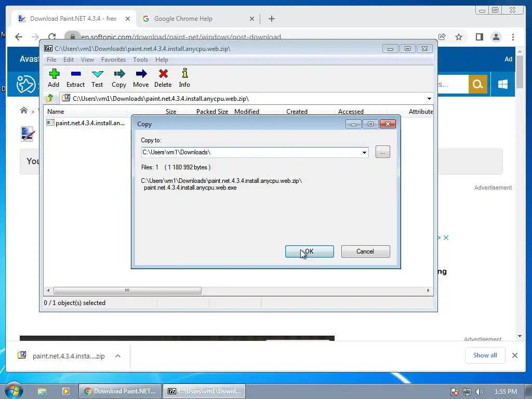Open the media player taskbar icon
The width and height of the screenshot is (532, 399).
click(66, 391)
